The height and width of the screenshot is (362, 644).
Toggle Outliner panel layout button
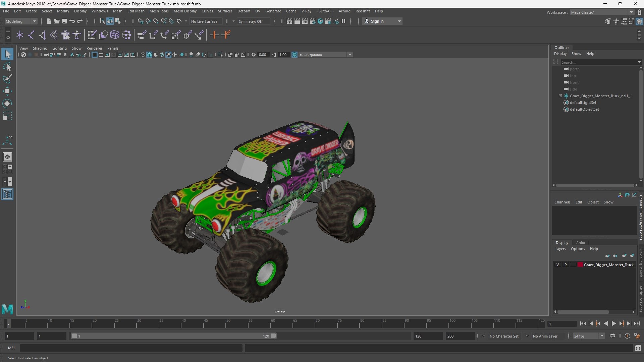(7, 194)
